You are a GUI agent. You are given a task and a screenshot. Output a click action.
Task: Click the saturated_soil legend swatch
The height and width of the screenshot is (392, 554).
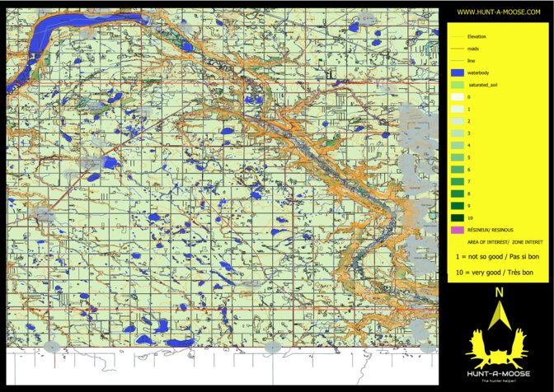456,85
